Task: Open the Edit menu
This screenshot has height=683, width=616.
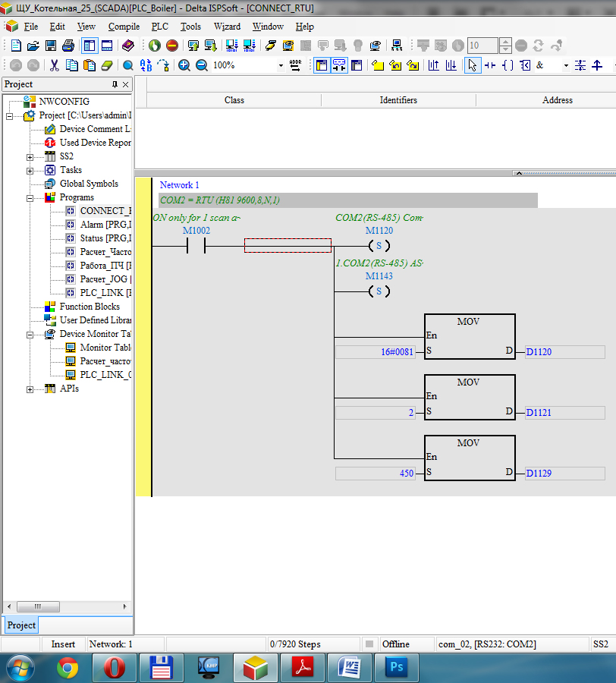Action: [x=57, y=27]
